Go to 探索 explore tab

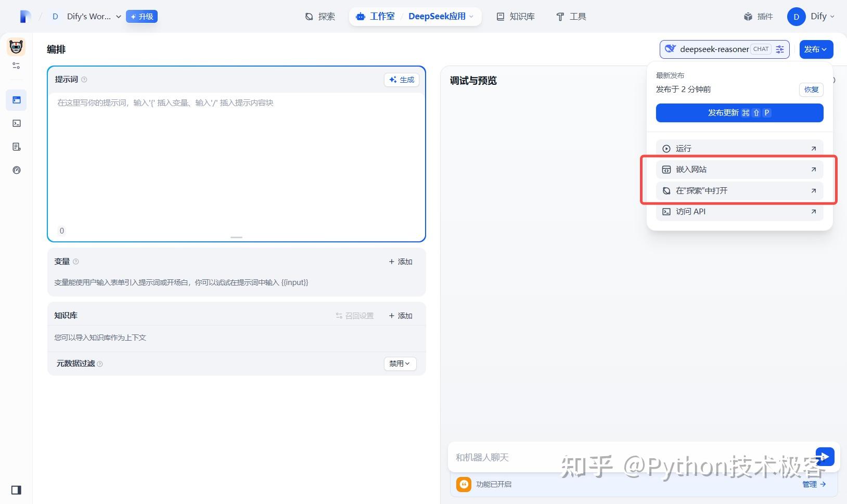(320, 17)
